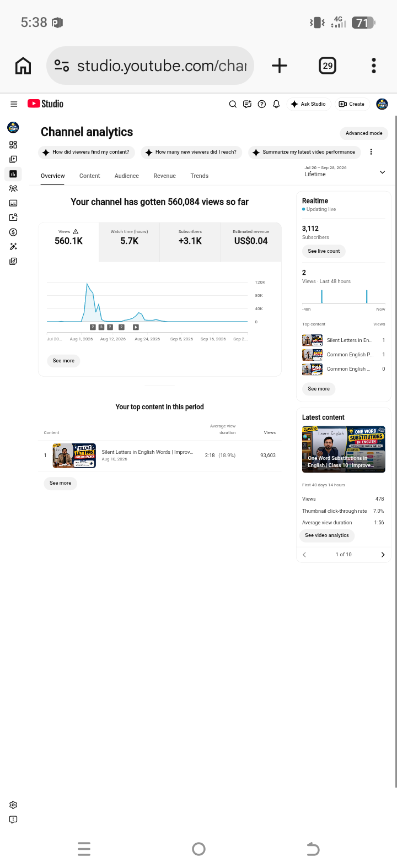Open the Send feedback sidebar icon

point(13,820)
